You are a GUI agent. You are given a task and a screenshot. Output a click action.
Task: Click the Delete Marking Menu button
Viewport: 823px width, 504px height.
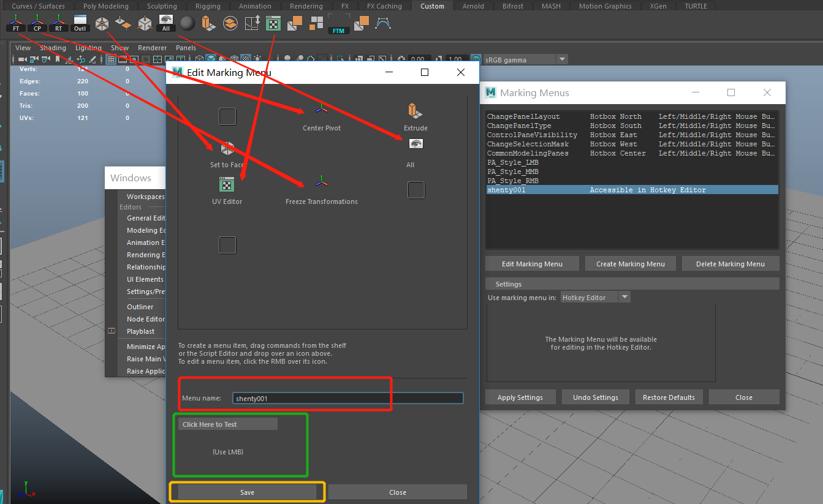click(x=730, y=264)
